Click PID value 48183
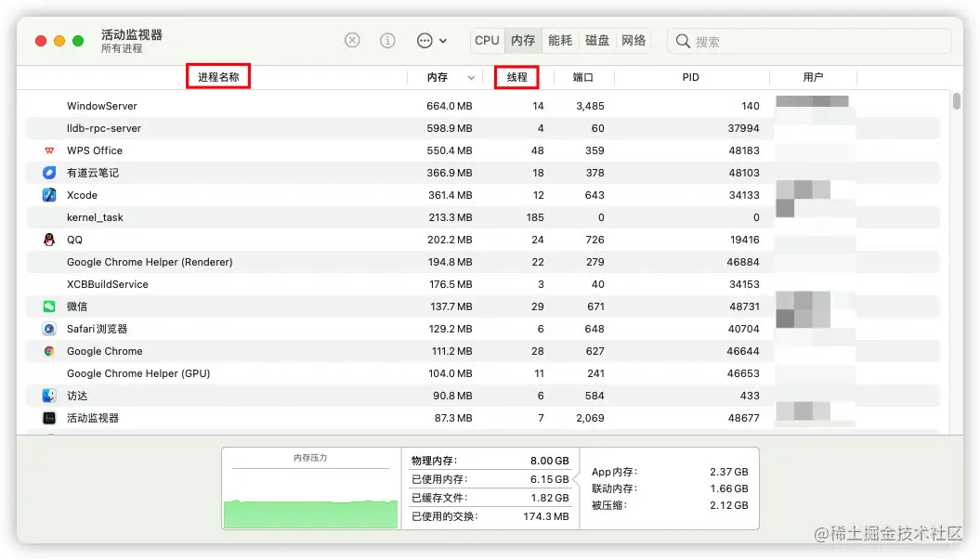This screenshot has height=560, width=980. [744, 150]
